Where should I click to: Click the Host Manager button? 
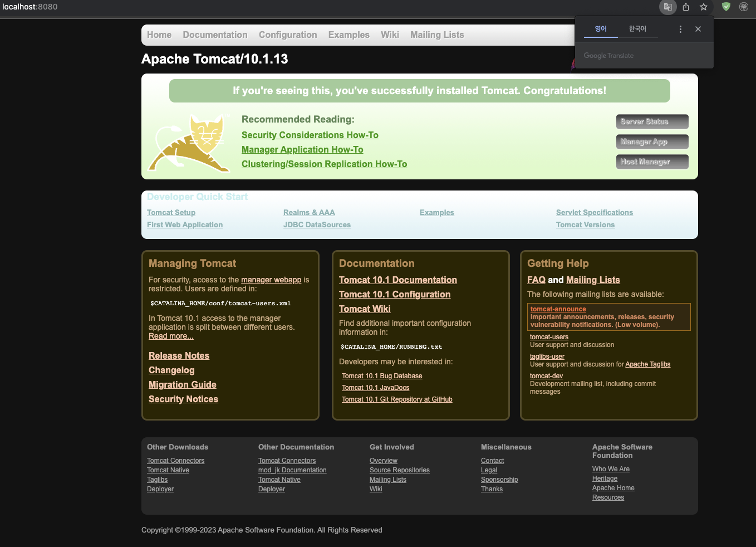(x=652, y=162)
